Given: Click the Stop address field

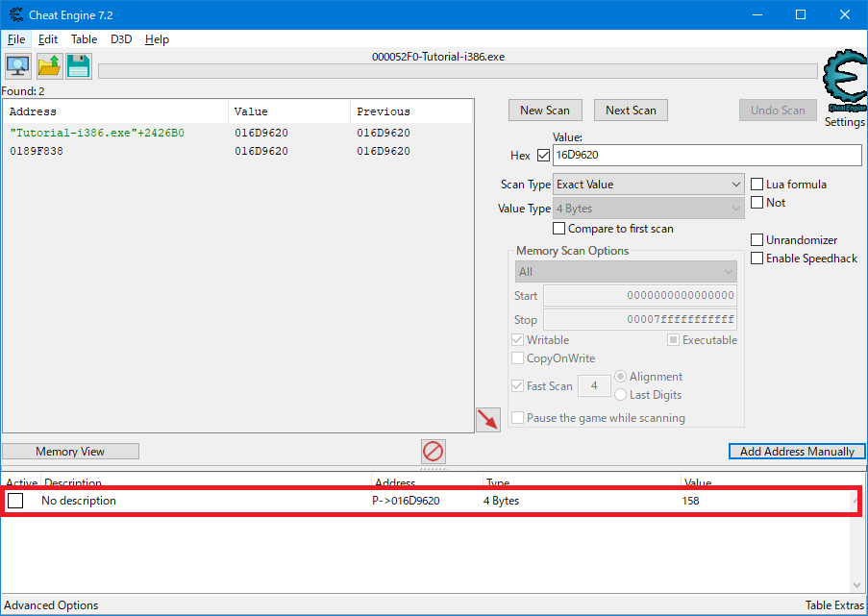Looking at the screenshot, I should click(x=640, y=319).
